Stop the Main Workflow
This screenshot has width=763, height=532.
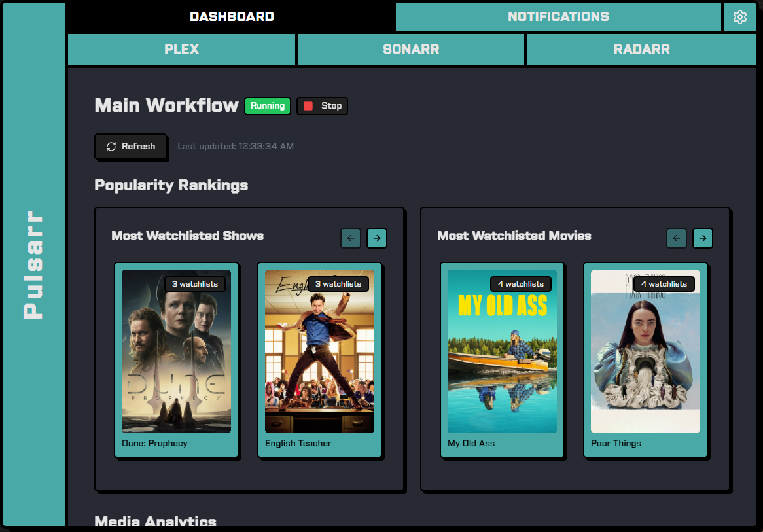coord(322,105)
